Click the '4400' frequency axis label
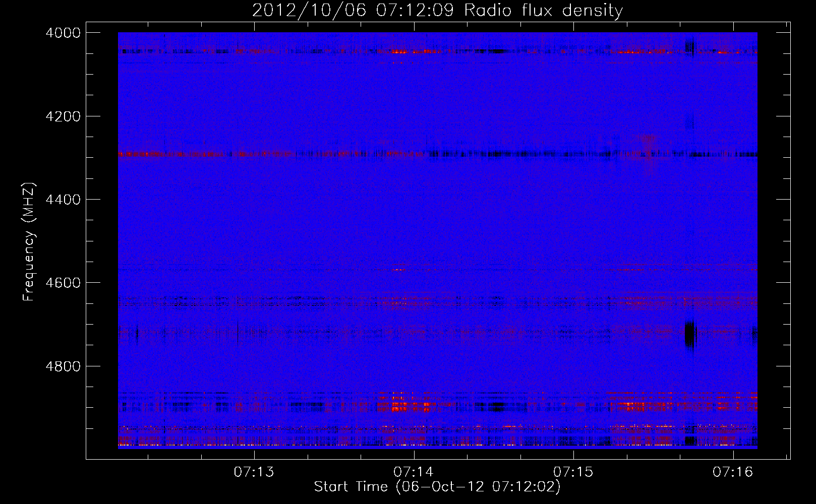Image resolution: width=816 pixels, height=504 pixels. tap(63, 200)
